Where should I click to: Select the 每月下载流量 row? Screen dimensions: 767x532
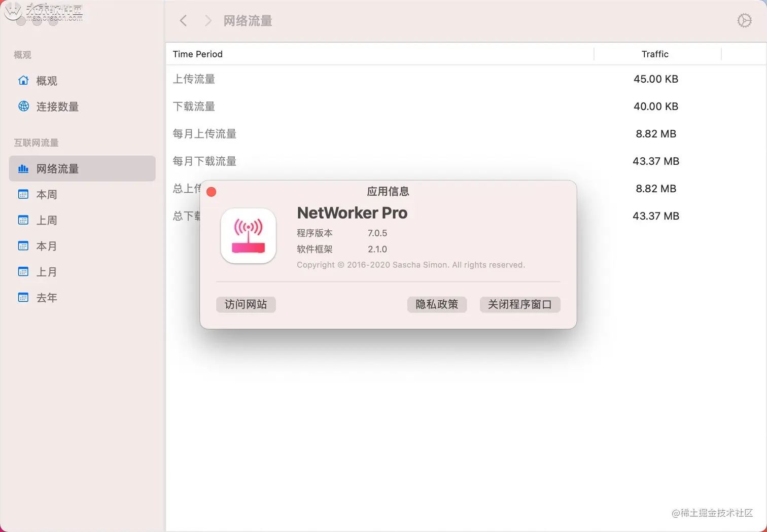tap(466, 161)
